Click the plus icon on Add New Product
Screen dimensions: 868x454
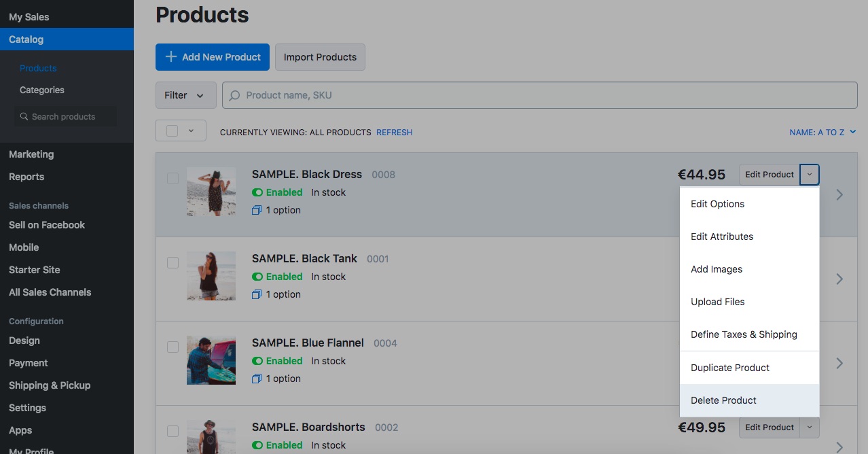coord(171,57)
